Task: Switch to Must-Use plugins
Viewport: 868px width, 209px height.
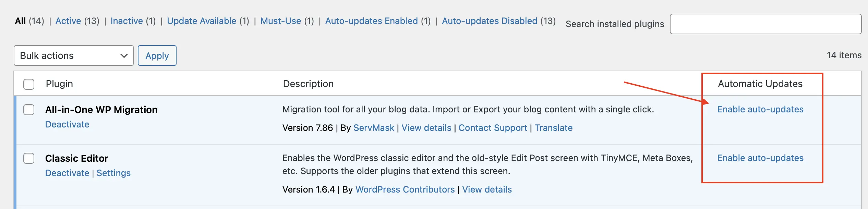Action: 280,21
